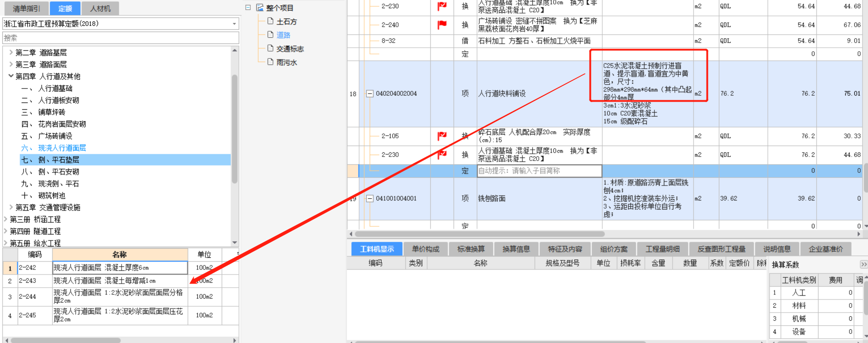
Task: Select 九、现浇侧、平石 tree item
Action: (50, 183)
